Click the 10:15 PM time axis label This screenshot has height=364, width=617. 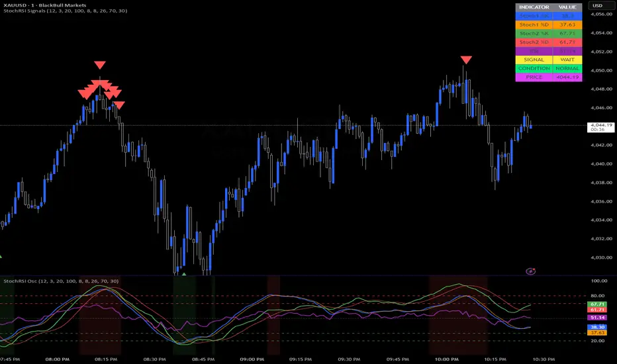(495, 359)
